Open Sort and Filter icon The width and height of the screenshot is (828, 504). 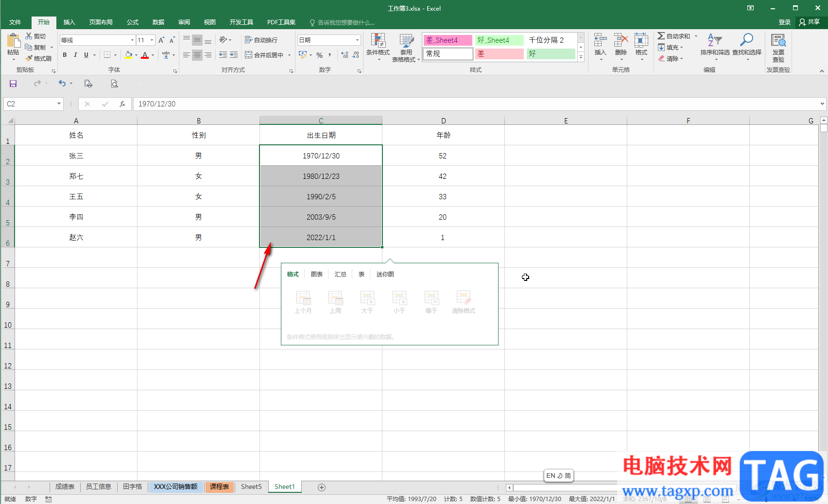click(715, 40)
